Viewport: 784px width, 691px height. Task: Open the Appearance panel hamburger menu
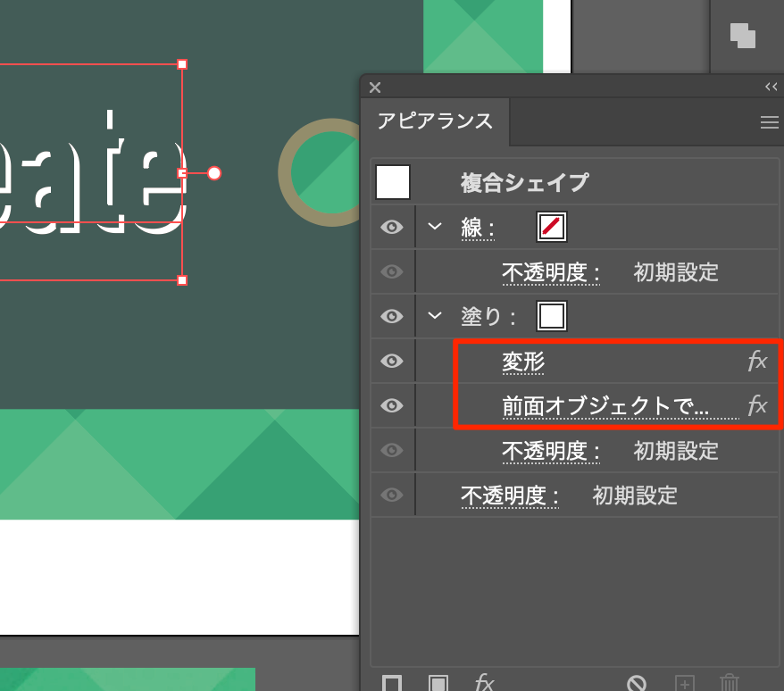[769, 123]
